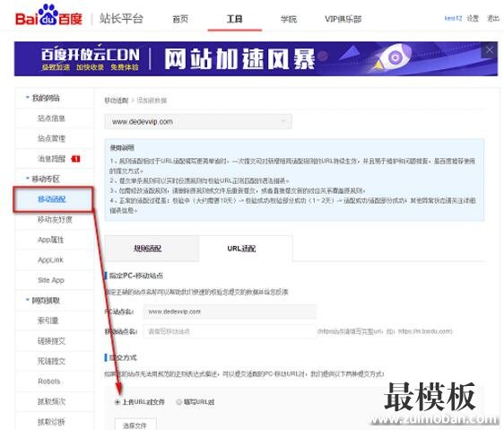
Task: Open Robots in the sidebar
Action: click(x=48, y=382)
